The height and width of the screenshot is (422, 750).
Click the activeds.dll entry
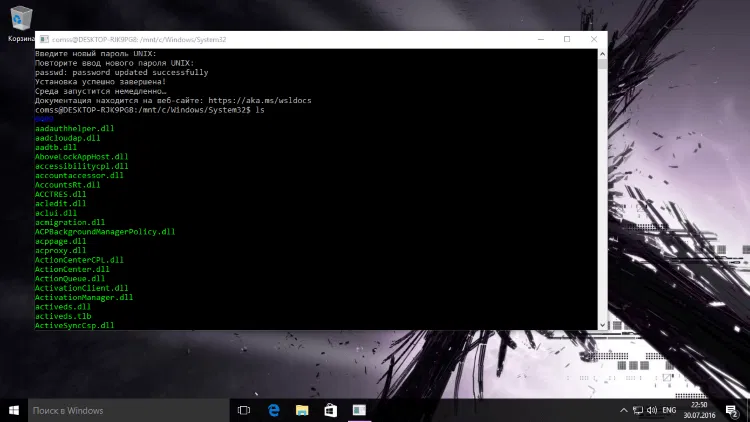tap(63, 307)
